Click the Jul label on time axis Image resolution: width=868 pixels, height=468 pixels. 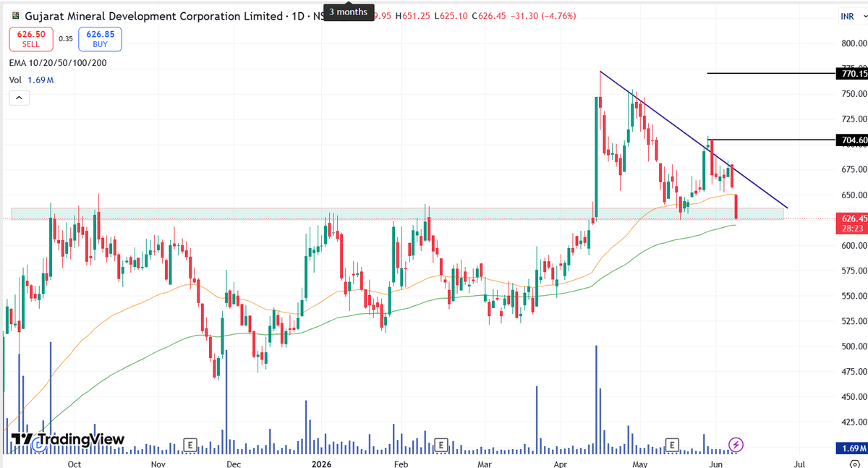click(x=800, y=463)
